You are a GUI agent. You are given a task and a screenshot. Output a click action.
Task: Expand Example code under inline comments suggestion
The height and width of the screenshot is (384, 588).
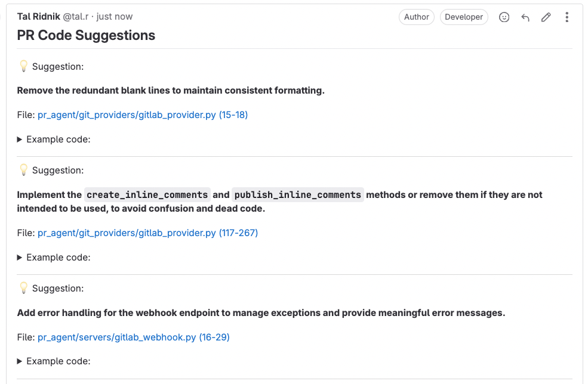click(x=54, y=258)
